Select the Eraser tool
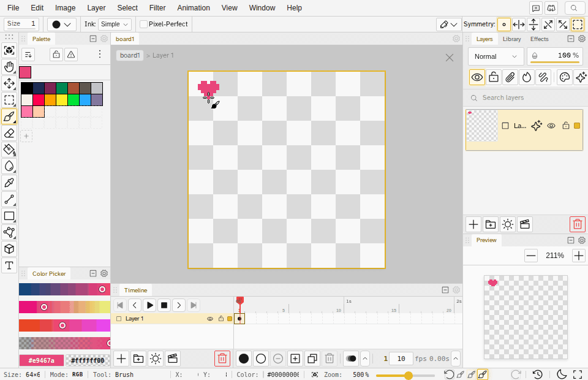The image size is (588, 380). pos(9,133)
